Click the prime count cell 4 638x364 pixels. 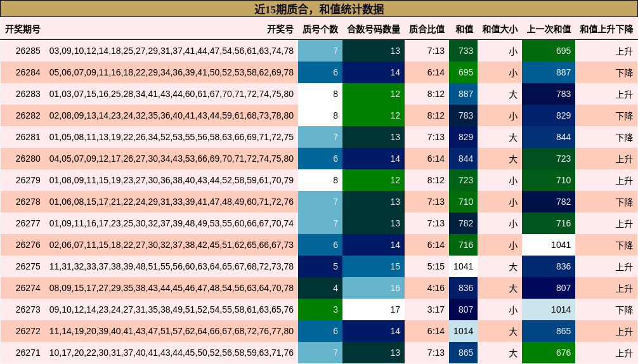(x=320, y=288)
